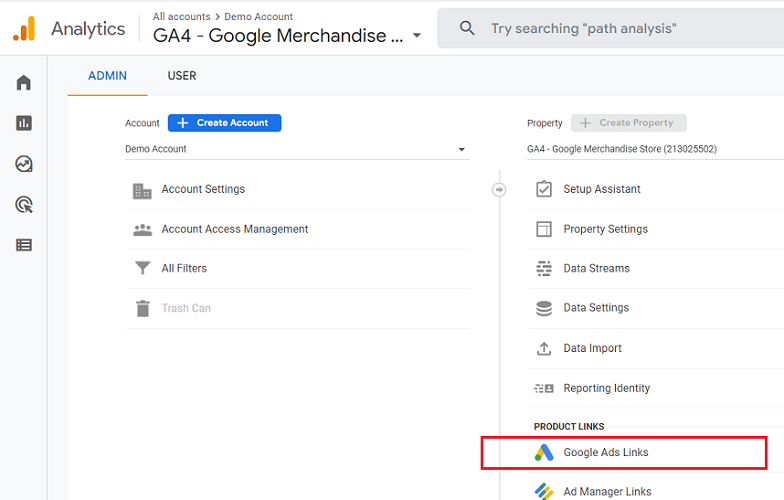Image resolution: width=784 pixels, height=500 pixels.
Task: Switch to the USER tab
Action: pos(182,76)
